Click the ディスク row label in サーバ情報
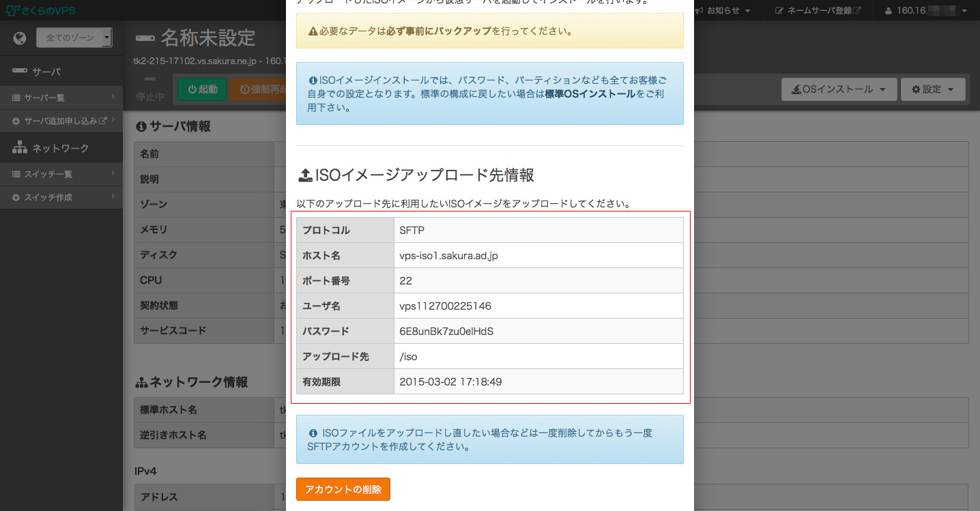This screenshot has height=511, width=980. (158, 255)
